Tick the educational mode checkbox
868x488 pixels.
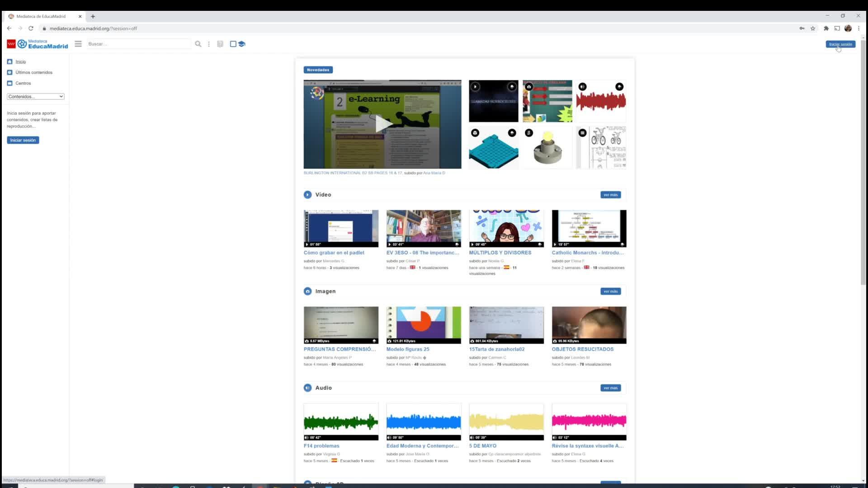pyautogui.click(x=233, y=44)
